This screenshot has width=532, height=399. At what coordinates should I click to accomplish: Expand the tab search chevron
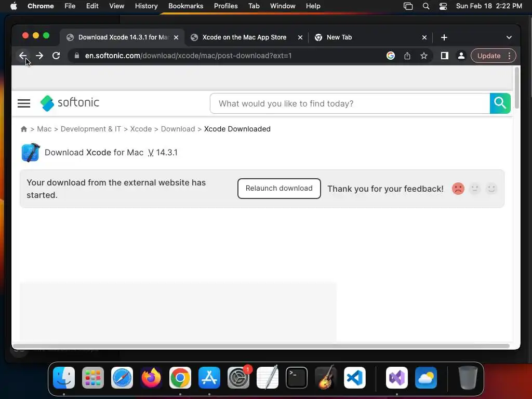tap(509, 37)
